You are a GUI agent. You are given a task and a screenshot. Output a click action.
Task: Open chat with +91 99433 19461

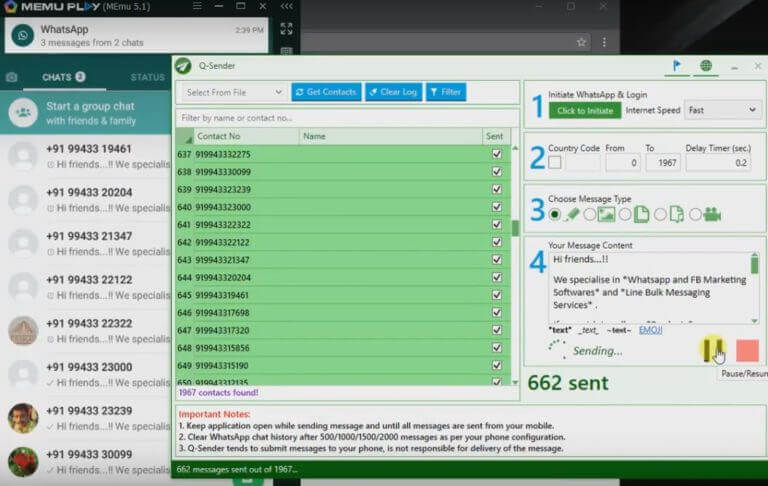pyautogui.click(x=86, y=156)
